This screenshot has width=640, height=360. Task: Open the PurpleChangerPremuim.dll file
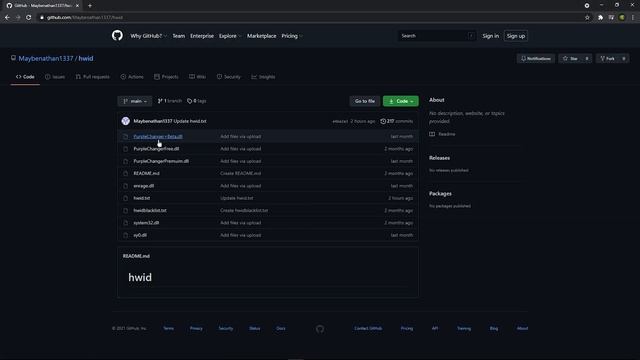click(x=161, y=161)
